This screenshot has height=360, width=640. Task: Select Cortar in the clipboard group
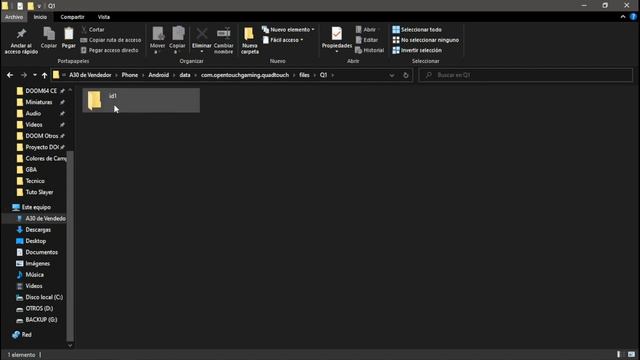(93, 30)
